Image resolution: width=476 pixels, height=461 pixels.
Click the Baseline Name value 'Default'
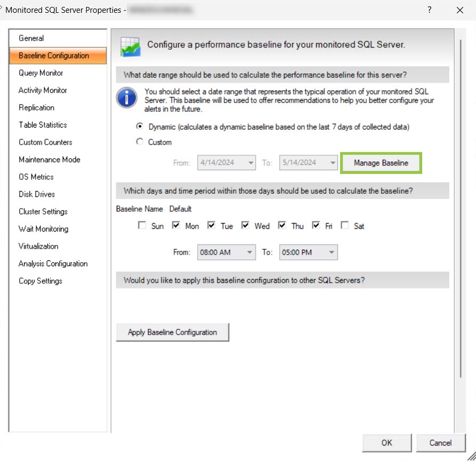tap(180, 209)
